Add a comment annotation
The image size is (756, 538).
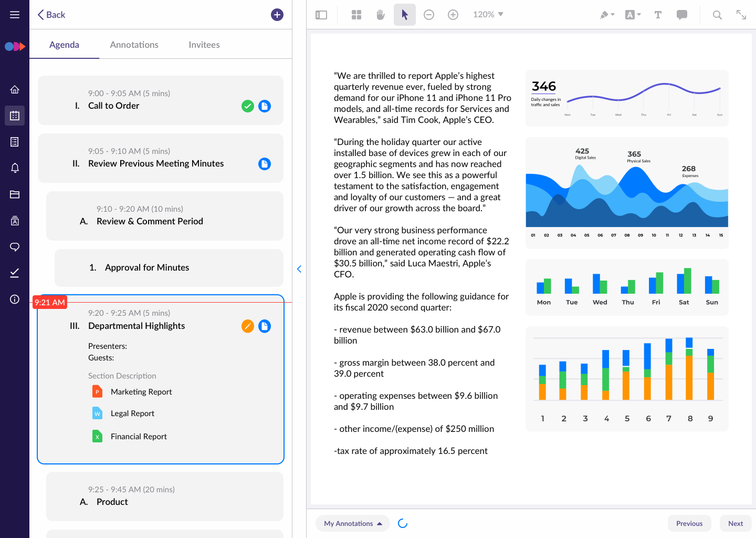click(x=682, y=15)
